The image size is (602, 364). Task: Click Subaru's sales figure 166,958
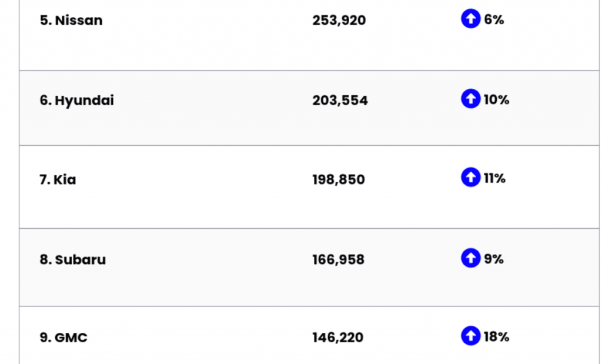pyautogui.click(x=338, y=259)
